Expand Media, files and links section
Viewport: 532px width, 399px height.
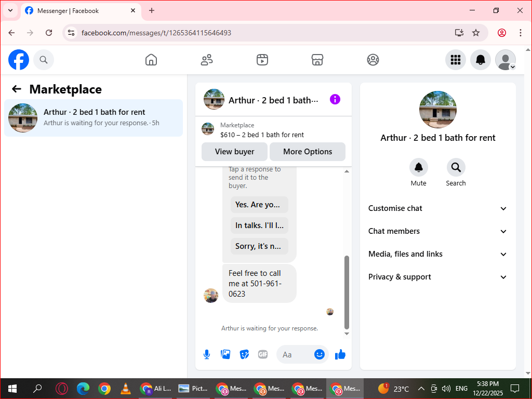pyautogui.click(x=437, y=254)
